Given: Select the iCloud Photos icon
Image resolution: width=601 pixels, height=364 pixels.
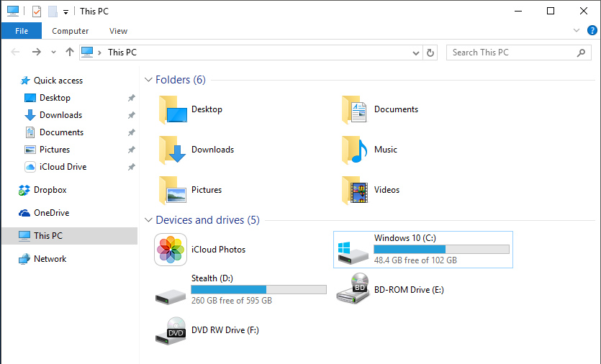Looking at the screenshot, I should pos(171,250).
